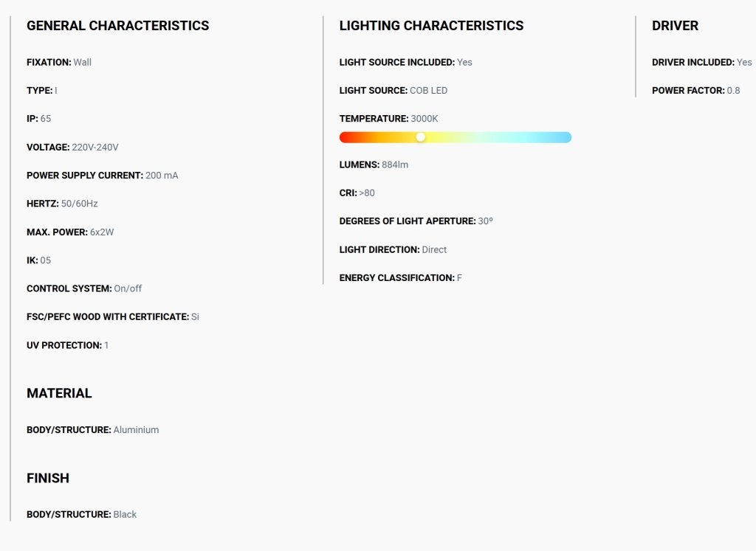The width and height of the screenshot is (756, 551).
Task: Click the blue end of temperature bar
Action: click(x=565, y=137)
